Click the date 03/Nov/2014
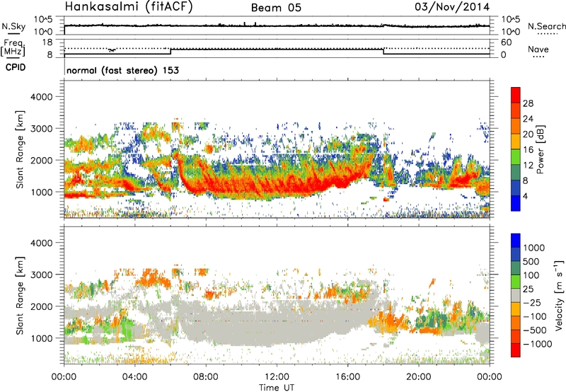 [452, 7]
